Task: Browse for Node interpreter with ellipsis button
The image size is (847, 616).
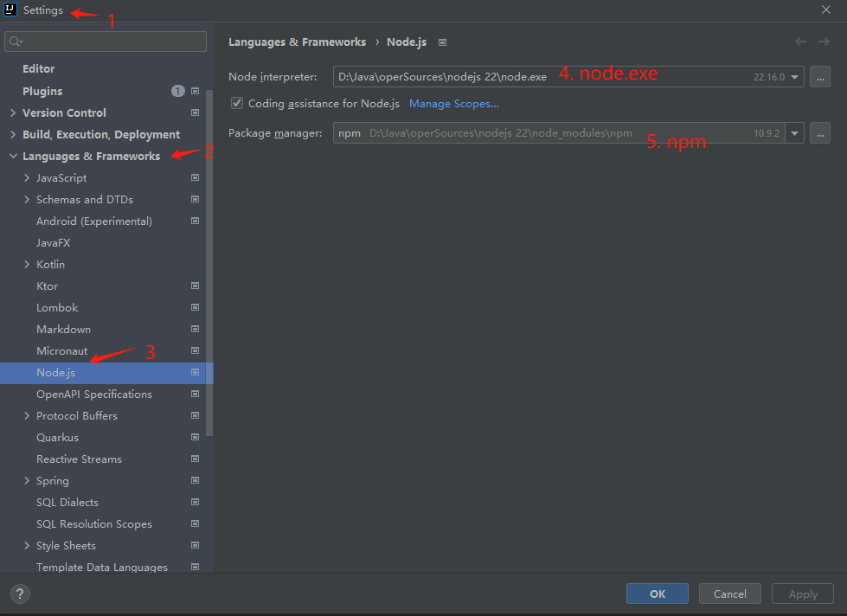Action: coord(820,77)
